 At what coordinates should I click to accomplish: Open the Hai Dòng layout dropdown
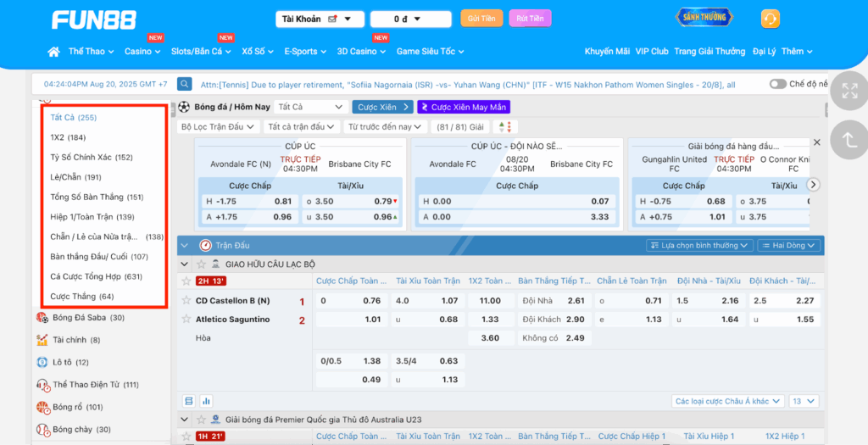point(789,245)
